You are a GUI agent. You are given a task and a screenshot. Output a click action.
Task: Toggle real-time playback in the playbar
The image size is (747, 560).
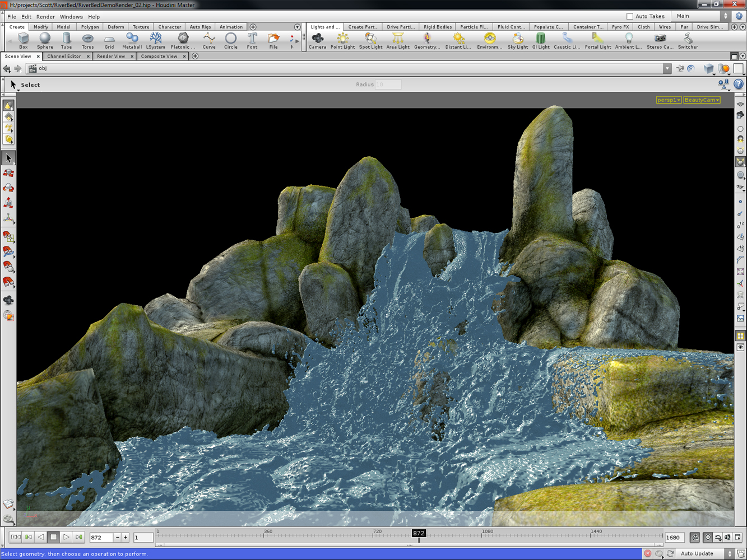(708, 537)
